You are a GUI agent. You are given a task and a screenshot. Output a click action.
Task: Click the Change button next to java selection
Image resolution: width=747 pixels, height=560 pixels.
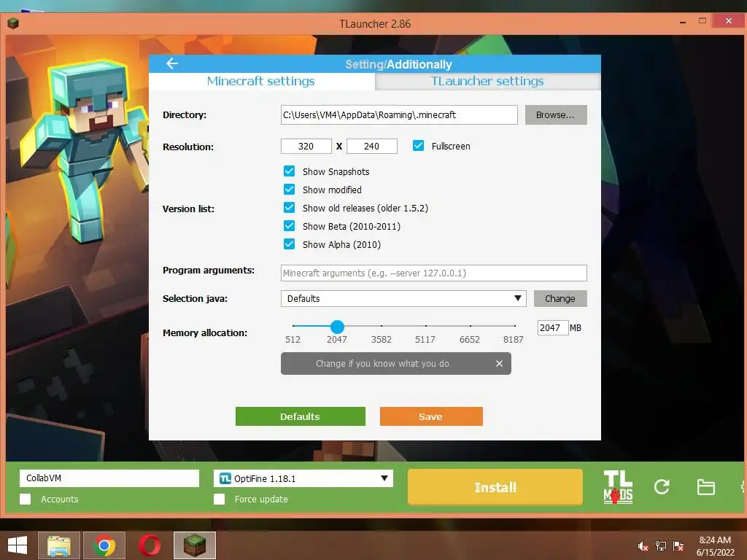pyautogui.click(x=560, y=298)
